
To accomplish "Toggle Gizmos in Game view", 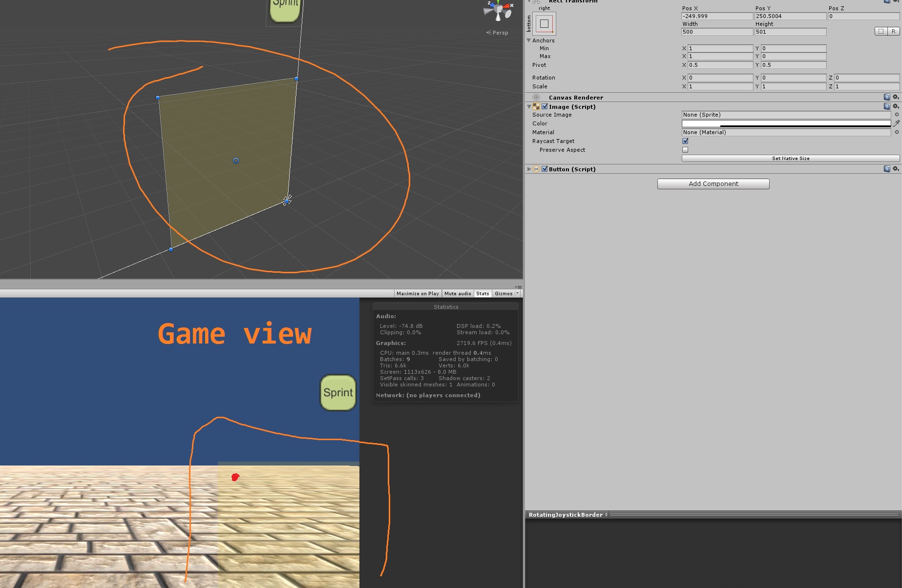I will click(x=503, y=293).
